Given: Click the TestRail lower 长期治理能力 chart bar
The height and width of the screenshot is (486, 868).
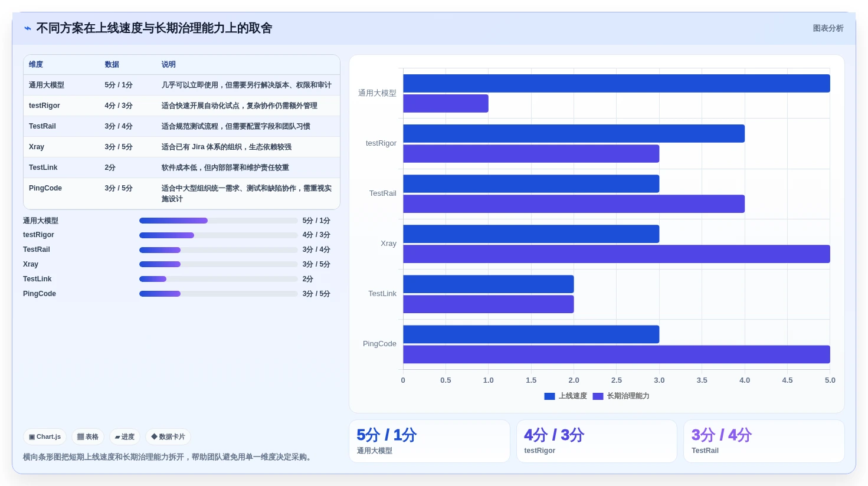Looking at the screenshot, I should click(x=574, y=203).
